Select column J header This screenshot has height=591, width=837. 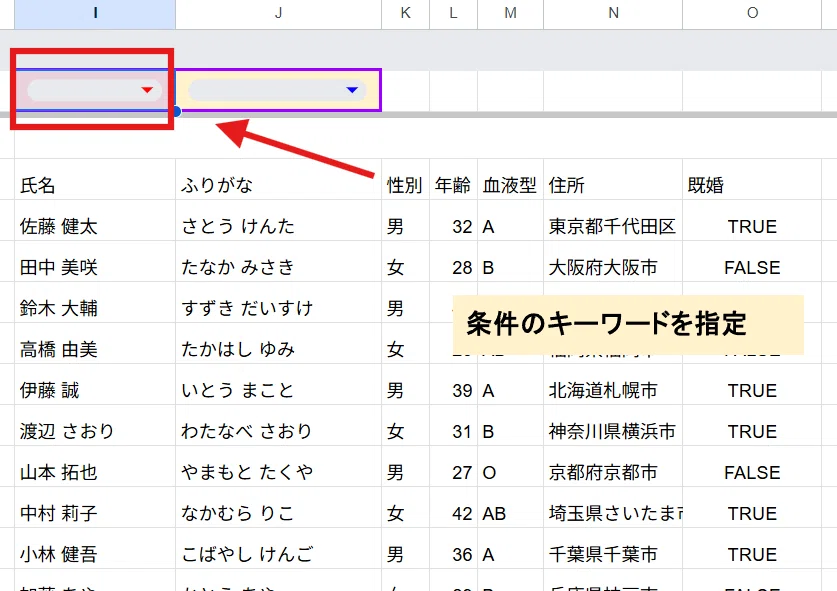278,13
